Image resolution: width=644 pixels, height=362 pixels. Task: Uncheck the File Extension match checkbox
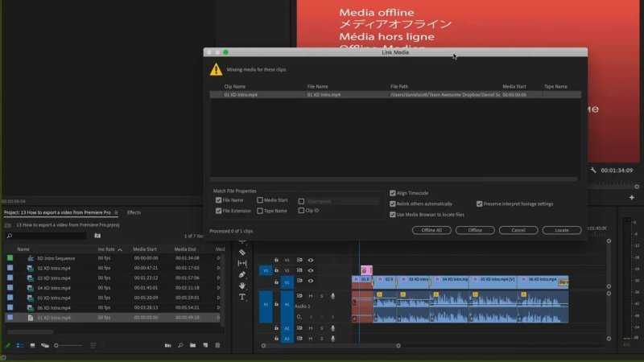point(218,211)
